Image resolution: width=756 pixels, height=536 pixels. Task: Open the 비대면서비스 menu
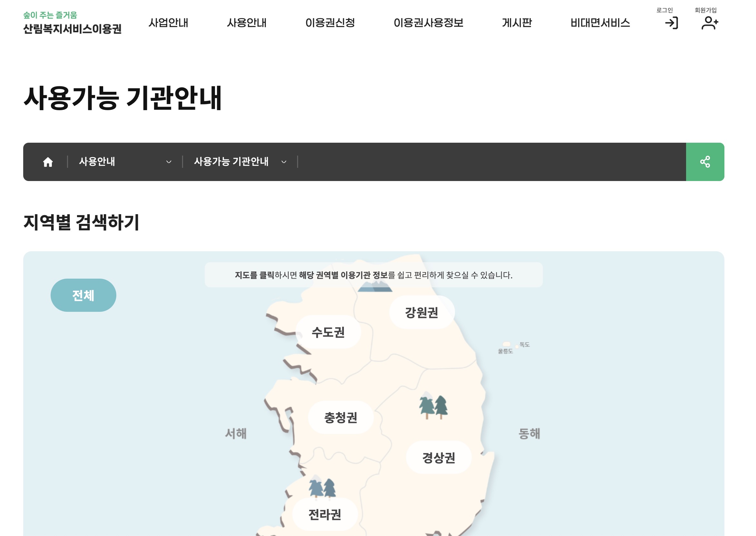[x=600, y=23]
